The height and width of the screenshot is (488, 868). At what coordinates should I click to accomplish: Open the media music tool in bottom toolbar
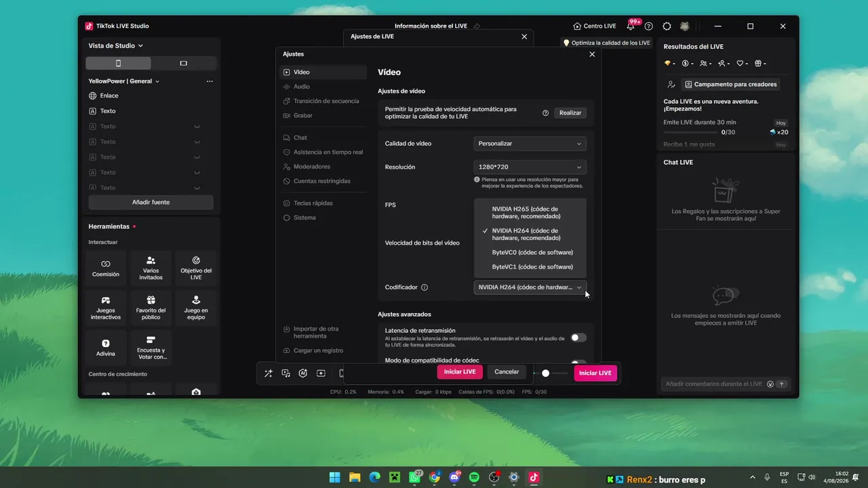coord(286,373)
